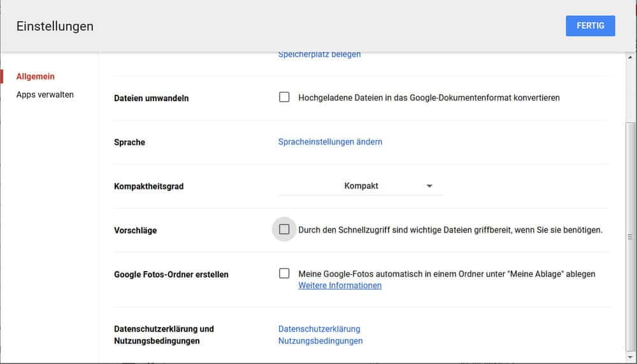Open the Kompakt density selection field

(361, 186)
